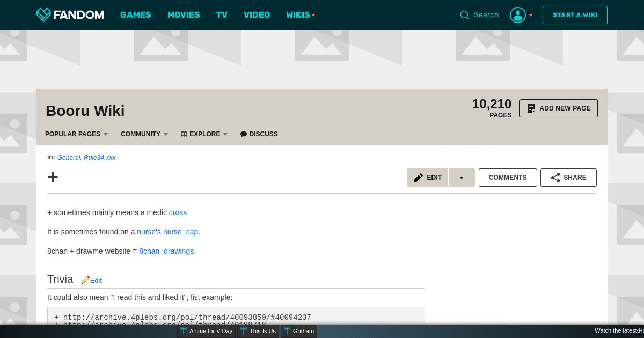Open the TV section
Screen dimensions: 644x338
(x=222, y=15)
